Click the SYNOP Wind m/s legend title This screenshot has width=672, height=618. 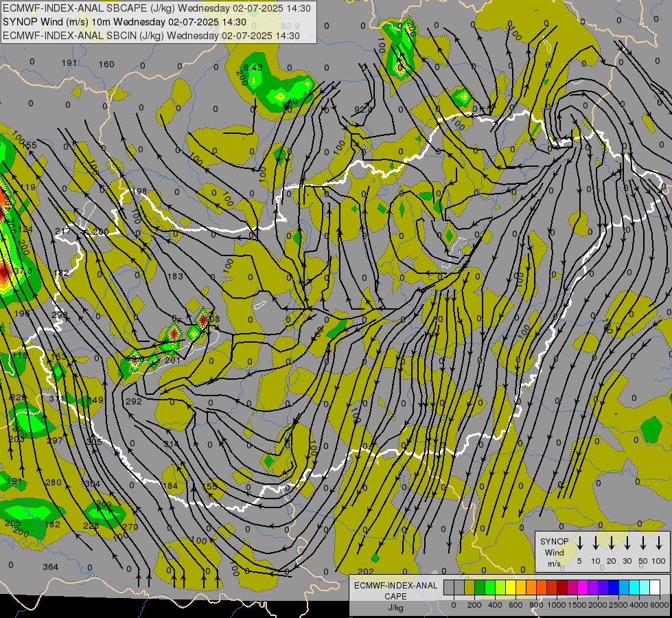[554, 552]
